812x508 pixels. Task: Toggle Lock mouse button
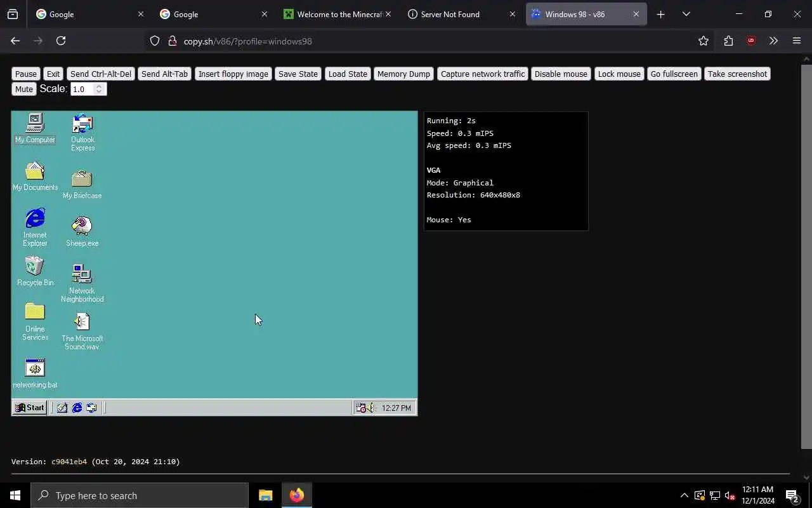pyautogui.click(x=619, y=74)
